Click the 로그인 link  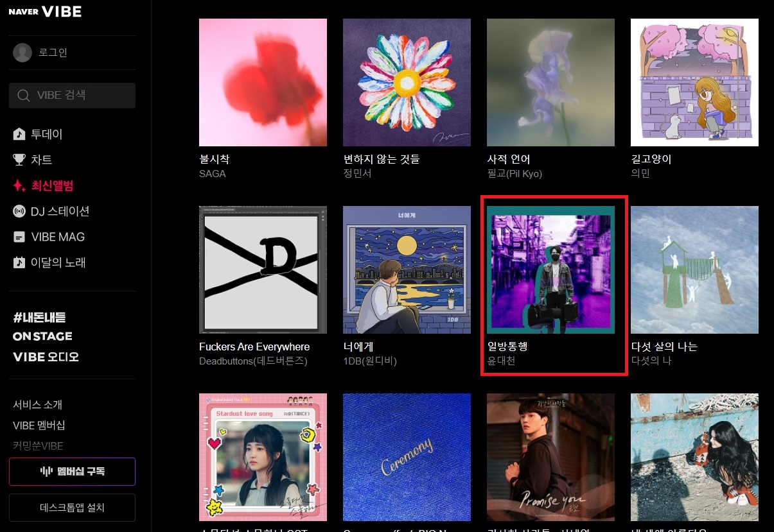(54, 53)
